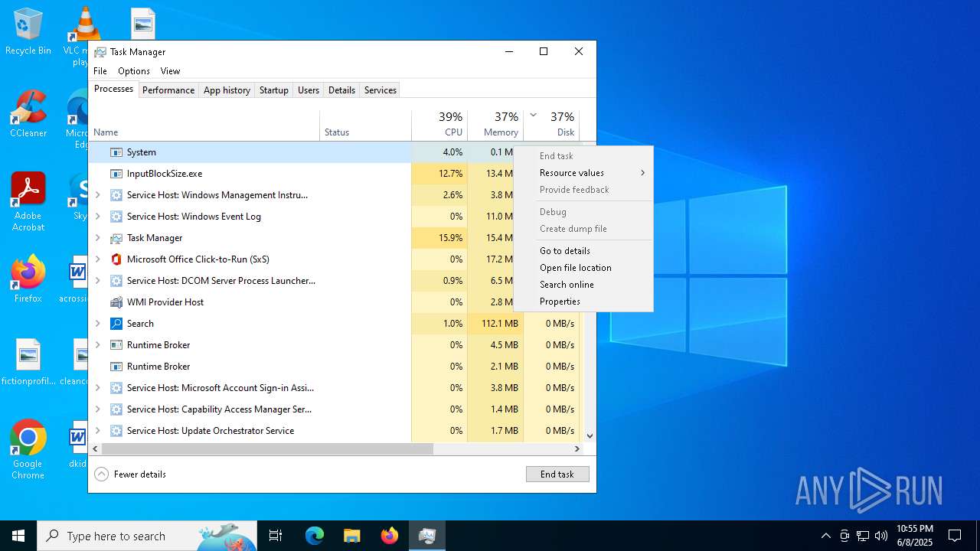
Task: Sort by the Memory column header
Action: pos(495,126)
